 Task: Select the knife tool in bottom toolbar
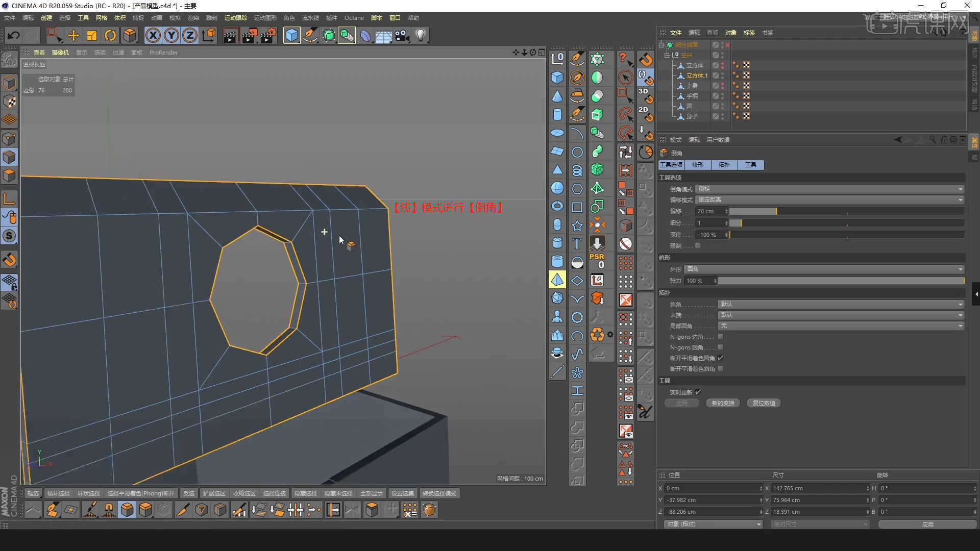pyautogui.click(x=183, y=510)
